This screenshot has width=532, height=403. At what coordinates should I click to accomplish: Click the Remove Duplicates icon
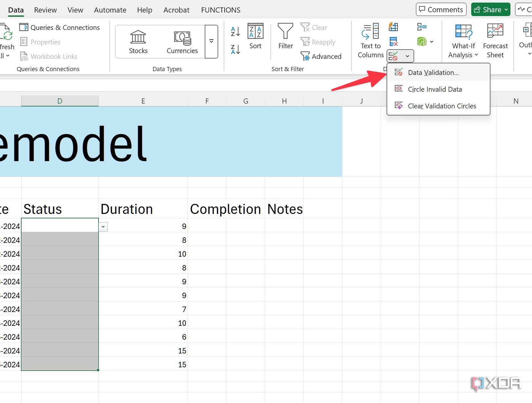pyautogui.click(x=393, y=41)
